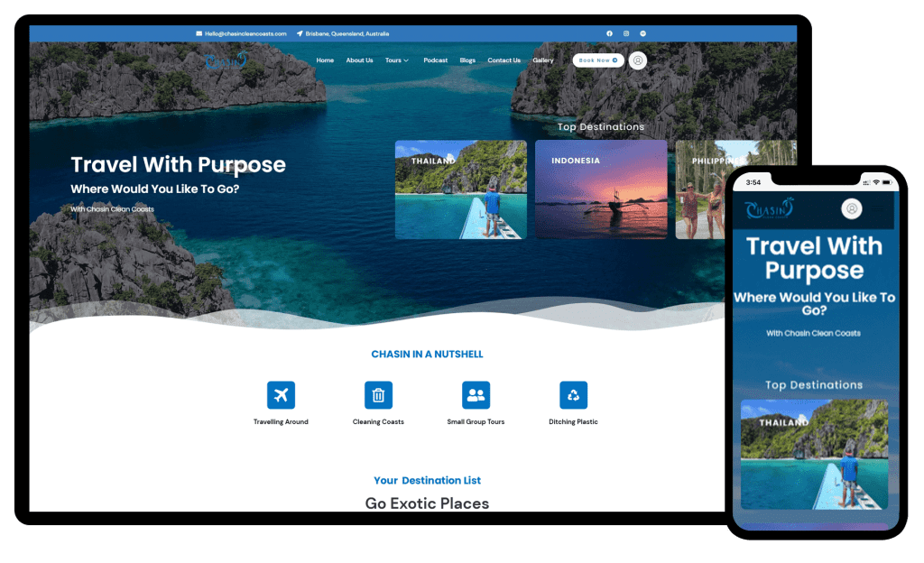Tap the user profile icon on the phone

[852, 208]
